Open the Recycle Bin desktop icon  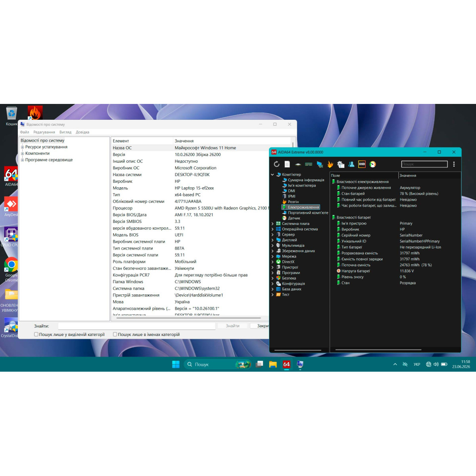pyautogui.click(x=12, y=116)
